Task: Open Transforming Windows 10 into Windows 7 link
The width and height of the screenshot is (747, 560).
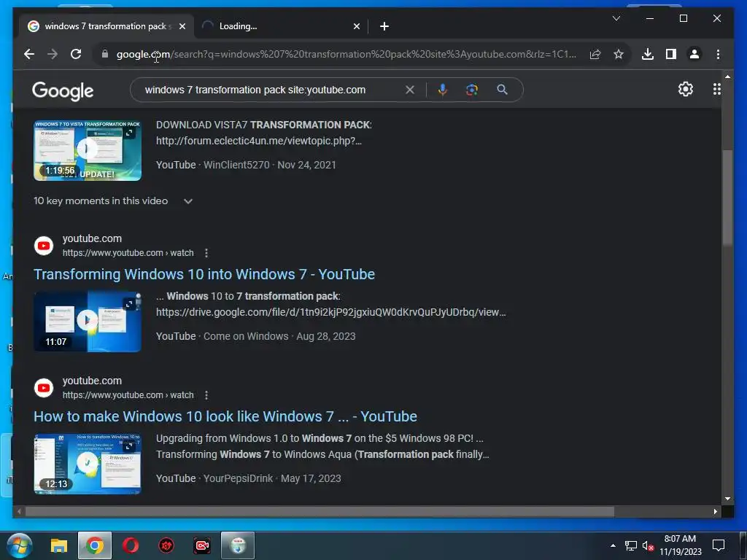Action: (x=204, y=274)
